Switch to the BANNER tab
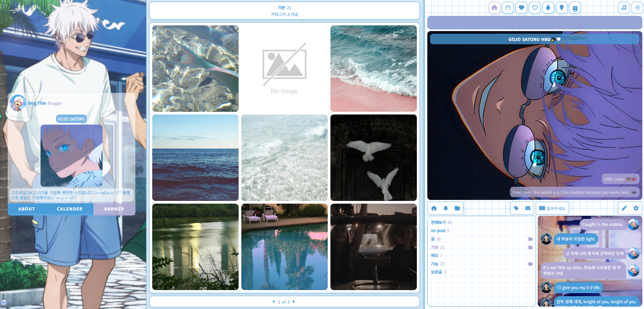This screenshot has height=309, width=644. click(x=114, y=209)
